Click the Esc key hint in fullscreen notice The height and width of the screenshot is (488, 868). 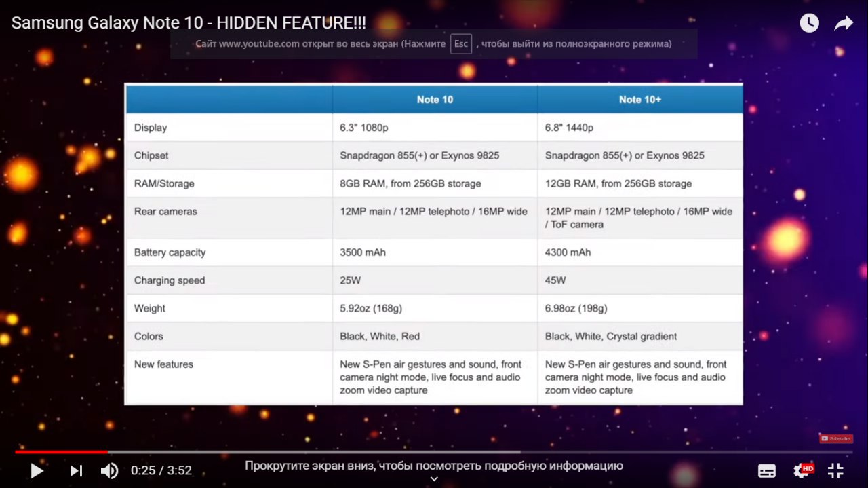click(x=461, y=43)
